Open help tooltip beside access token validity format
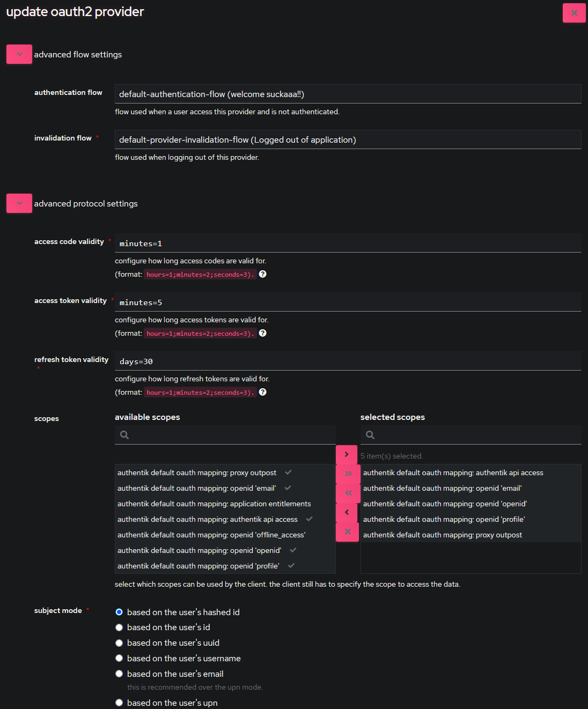Viewport: 588px width, 709px height. click(262, 333)
